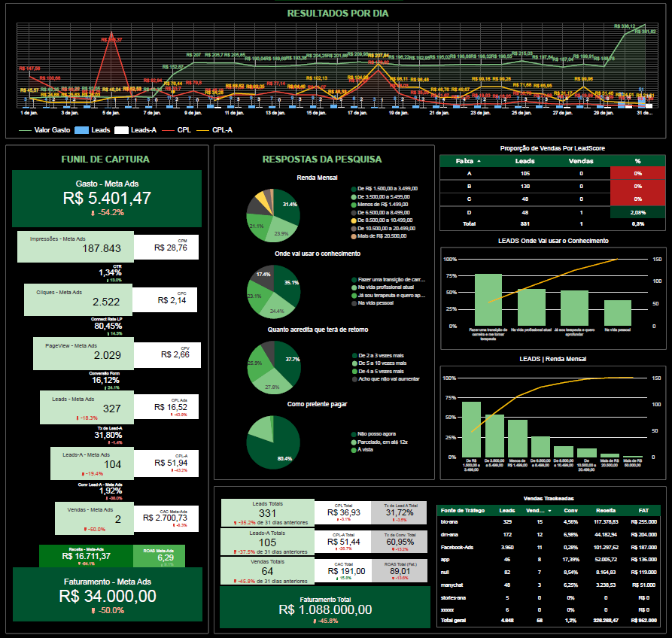Sort by Faixa column ascending arrow
This screenshot has width=672, height=638.
pos(479,161)
